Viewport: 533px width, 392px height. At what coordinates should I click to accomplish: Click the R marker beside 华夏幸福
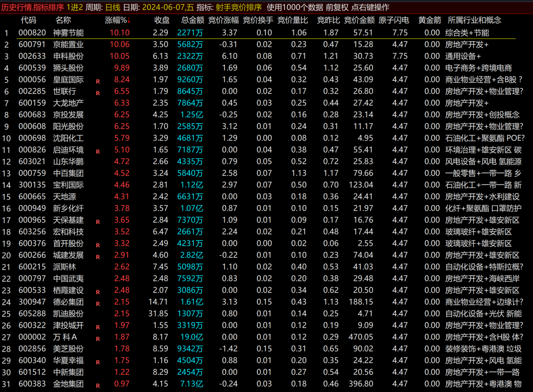(x=98, y=362)
